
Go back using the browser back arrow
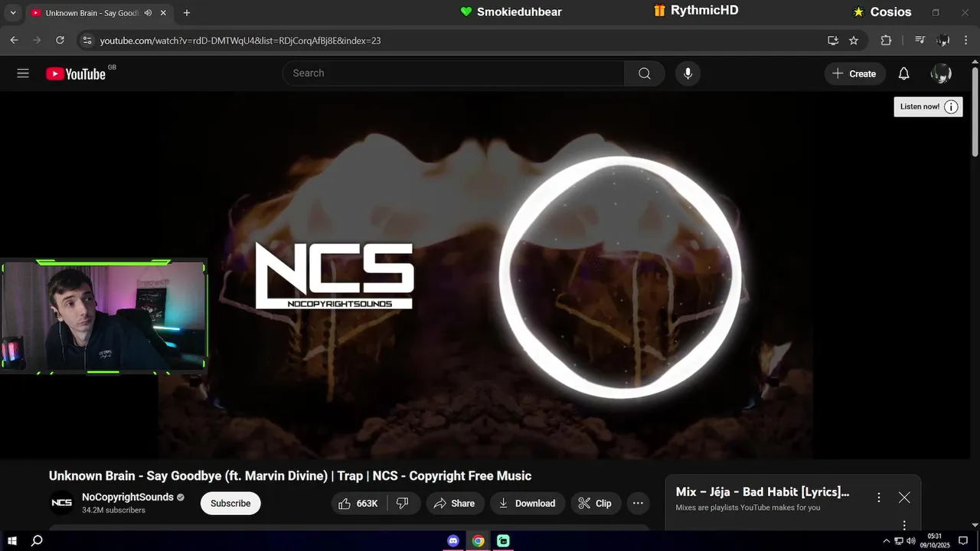coord(14,40)
